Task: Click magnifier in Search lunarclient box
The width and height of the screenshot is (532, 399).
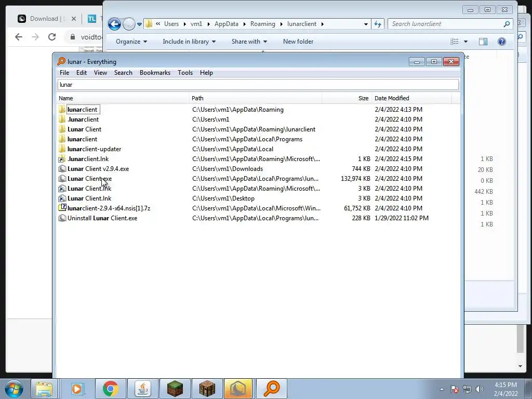Action: pos(507,24)
